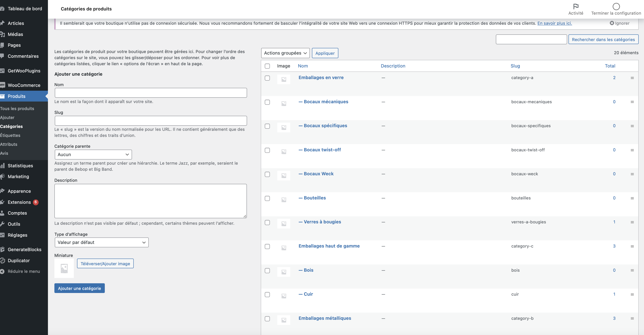The width and height of the screenshot is (644, 335).
Task: Open the Outils sidebar menu
Action: [x=14, y=224]
